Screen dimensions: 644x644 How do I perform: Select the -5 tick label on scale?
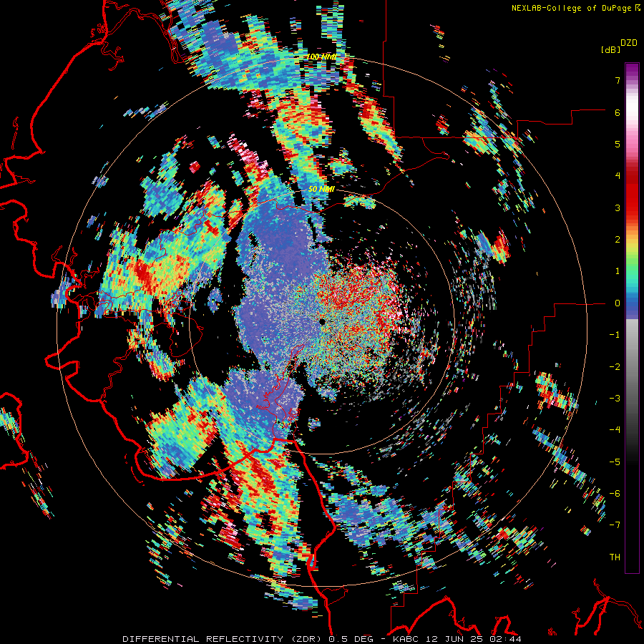615,462
